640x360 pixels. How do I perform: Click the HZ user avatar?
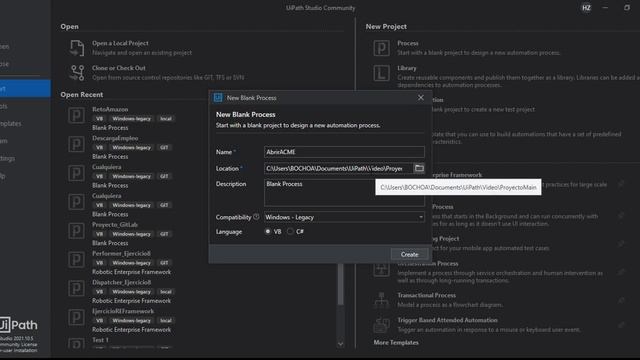coord(586,8)
